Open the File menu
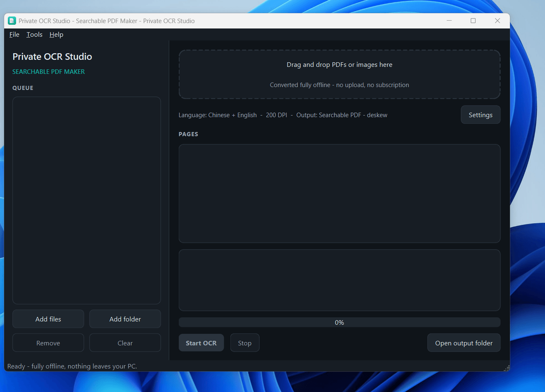545x392 pixels. click(x=14, y=35)
